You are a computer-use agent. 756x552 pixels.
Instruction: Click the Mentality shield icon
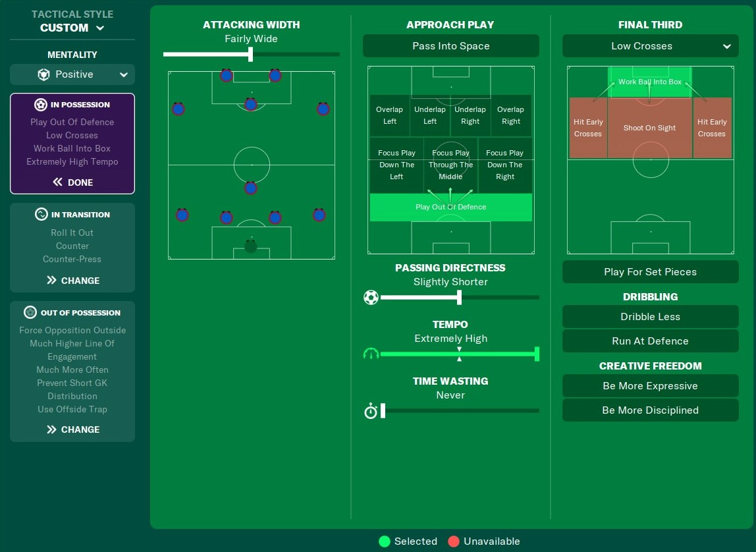click(x=43, y=74)
